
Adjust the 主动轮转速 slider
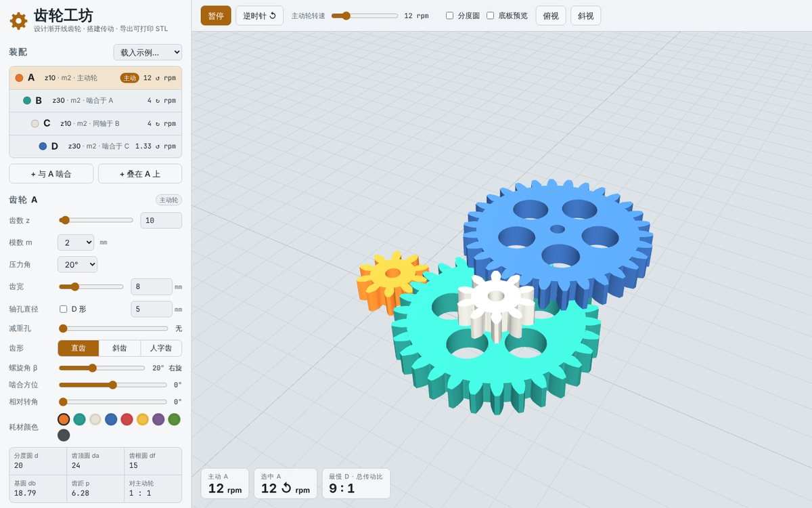click(365, 16)
